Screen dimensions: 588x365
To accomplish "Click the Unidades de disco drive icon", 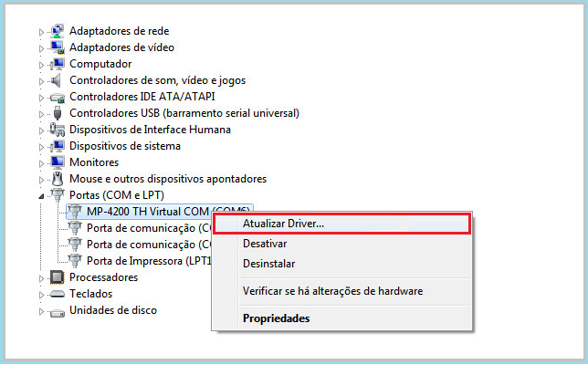I will (x=57, y=312).
